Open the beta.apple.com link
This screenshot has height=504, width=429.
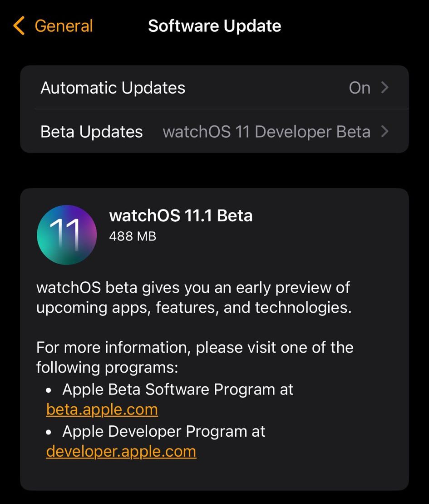point(102,409)
